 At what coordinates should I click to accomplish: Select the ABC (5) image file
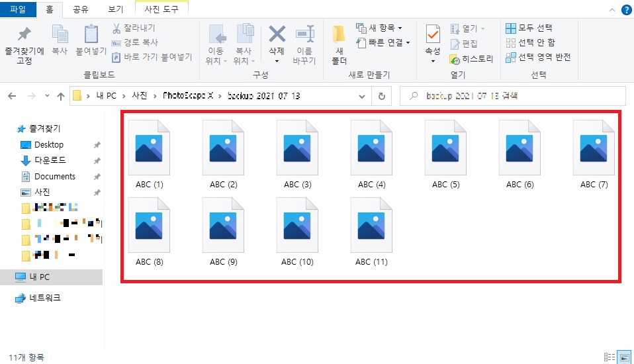[x=445, y=154]
